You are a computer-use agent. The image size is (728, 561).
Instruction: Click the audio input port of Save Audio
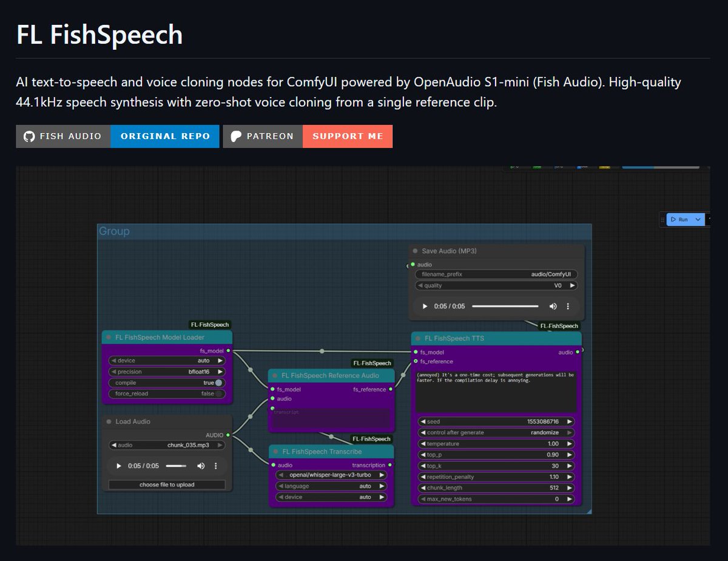(413, 264)
